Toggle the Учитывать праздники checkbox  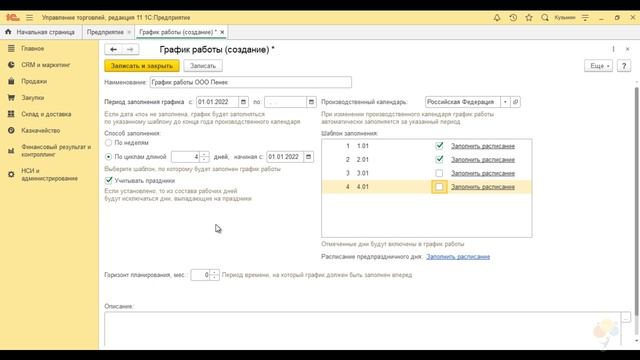[109, 180]
